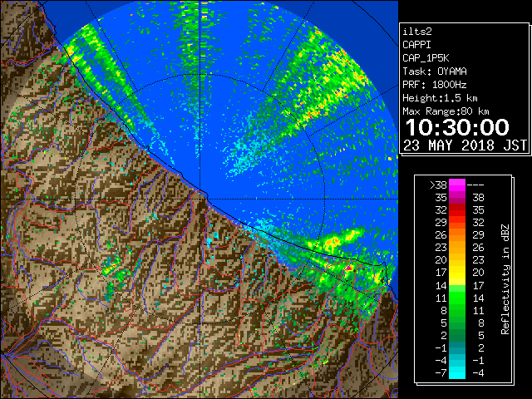Click the 'Height:1.5 km' line
The image size is (532, 399).
440,98
